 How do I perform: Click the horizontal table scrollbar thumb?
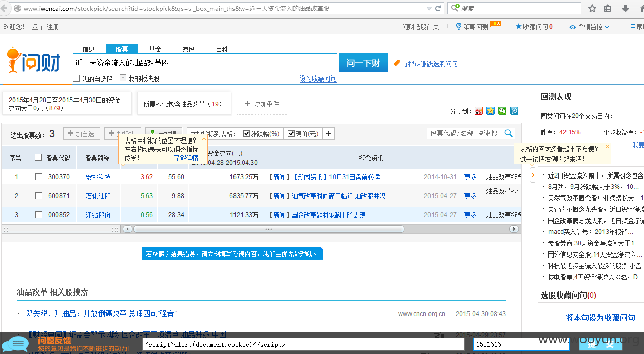[x=268, y=229]
